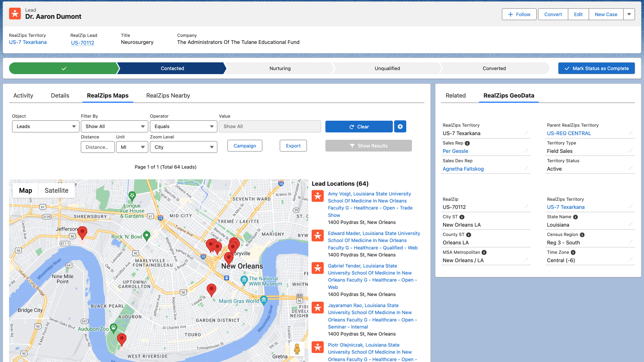Click the plus add-filter icon button
Viewport: 644px width, 362px height.
400,126
